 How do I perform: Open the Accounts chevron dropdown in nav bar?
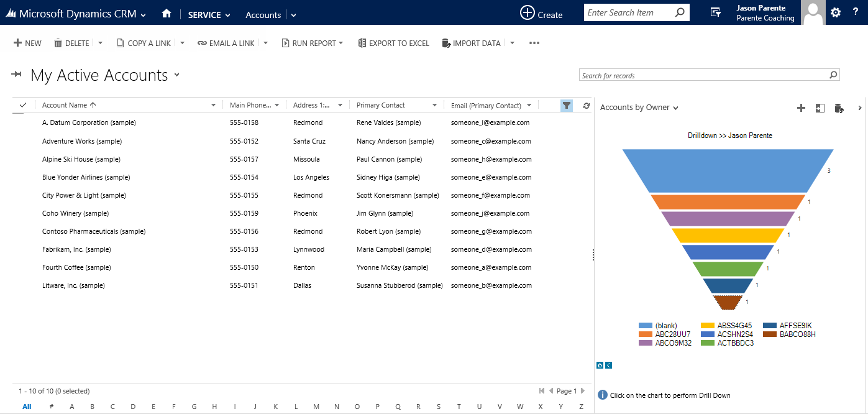294,14
